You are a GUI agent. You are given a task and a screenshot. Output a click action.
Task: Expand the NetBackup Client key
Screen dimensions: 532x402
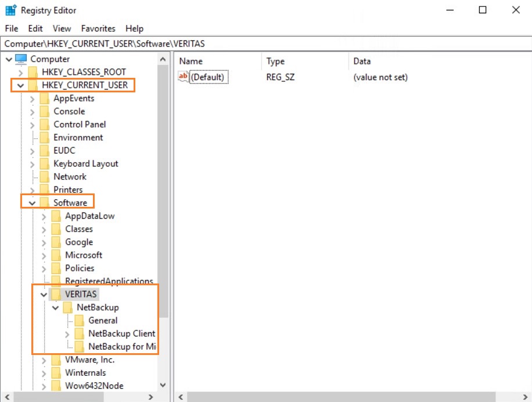pos(67,335)
